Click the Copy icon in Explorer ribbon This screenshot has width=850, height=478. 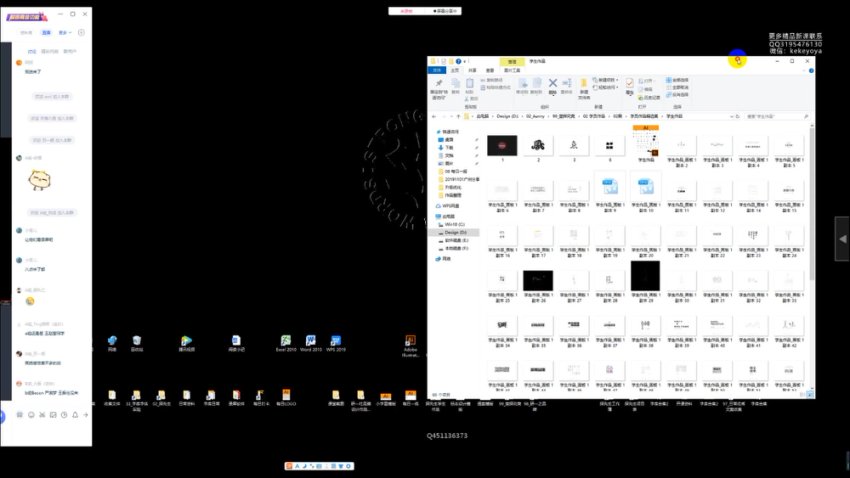pos(455,86)
